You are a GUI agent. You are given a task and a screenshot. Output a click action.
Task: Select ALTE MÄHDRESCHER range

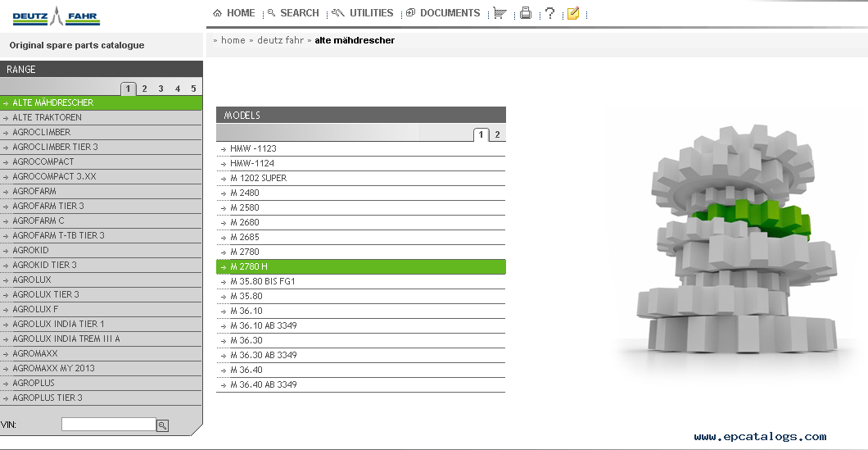(102, 102)
